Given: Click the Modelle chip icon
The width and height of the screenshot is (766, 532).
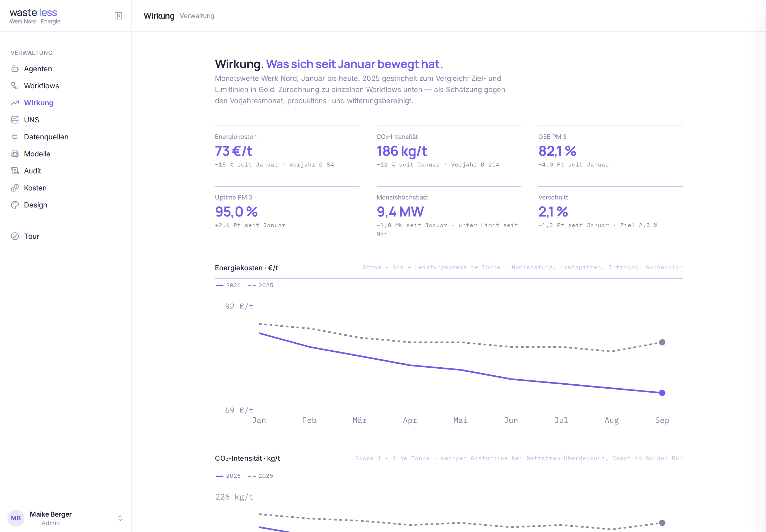Looking at the screenshot, I should (x=15, y=154).
